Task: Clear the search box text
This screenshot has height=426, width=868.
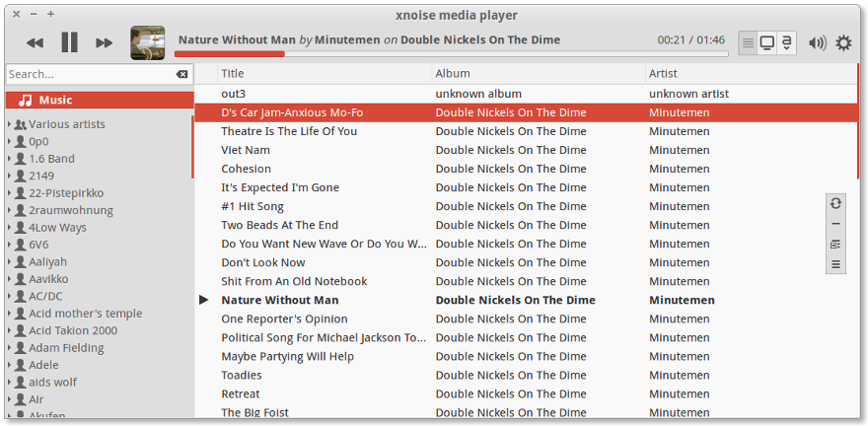Action: click(x=181, y=74)
